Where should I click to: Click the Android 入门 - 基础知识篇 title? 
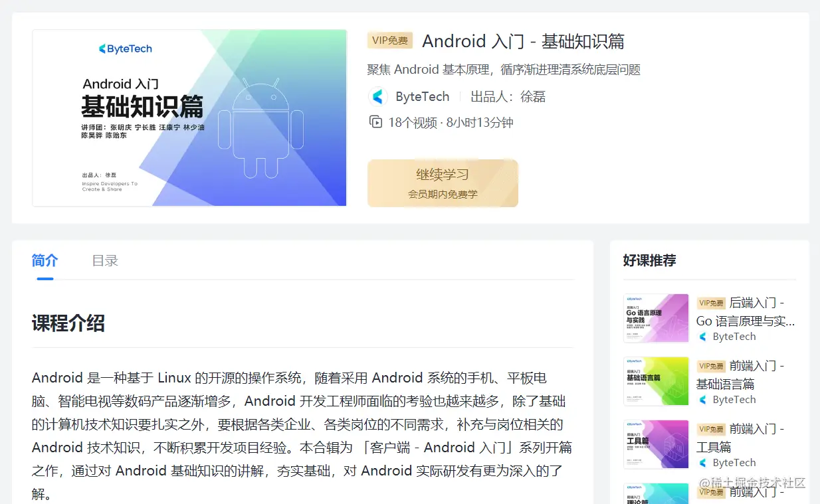(523, 41)
